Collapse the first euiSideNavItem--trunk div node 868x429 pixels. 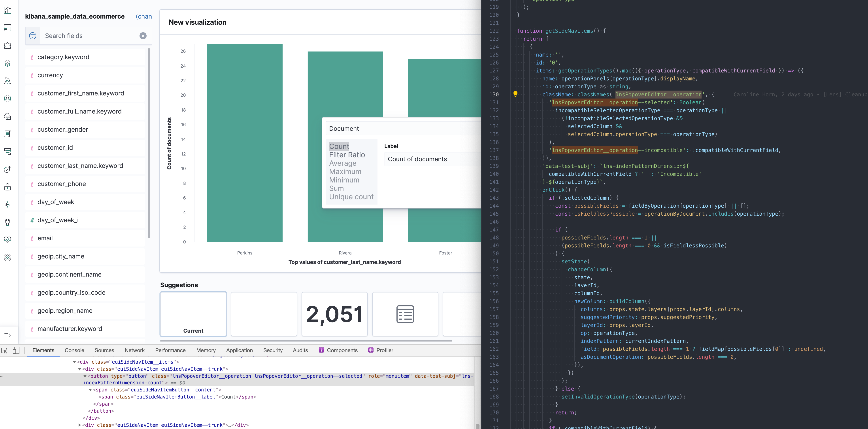pyautogui.click(x=80, y=369)
